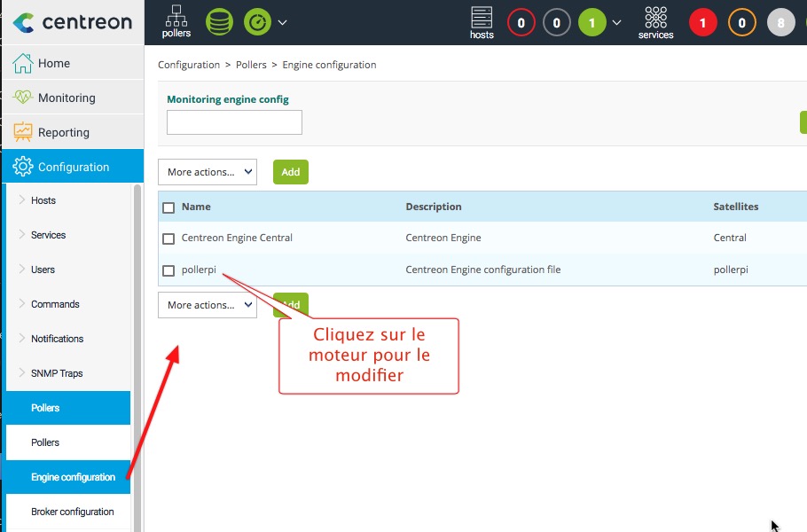Check the pollerpi row checkbox
This screenshot has width=807, height=532.
pos(168,270)
